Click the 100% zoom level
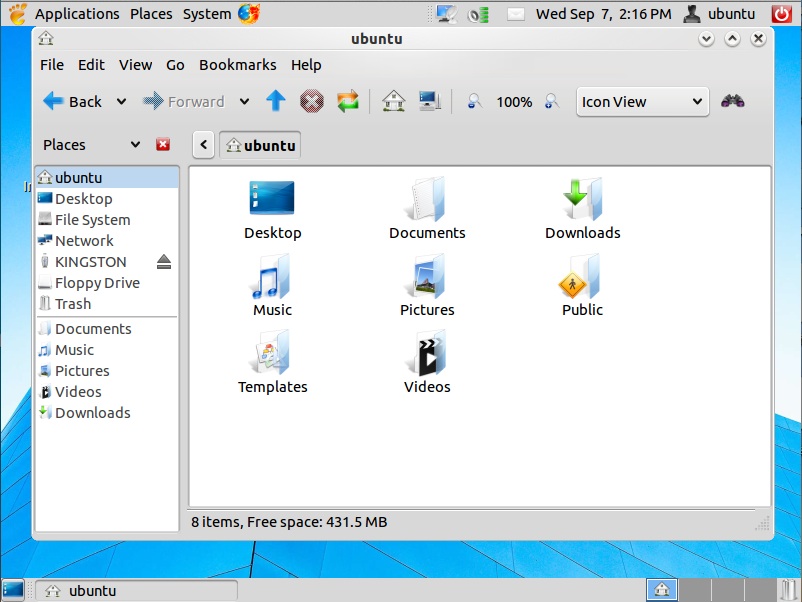The image size is (802, 602). 514,102
